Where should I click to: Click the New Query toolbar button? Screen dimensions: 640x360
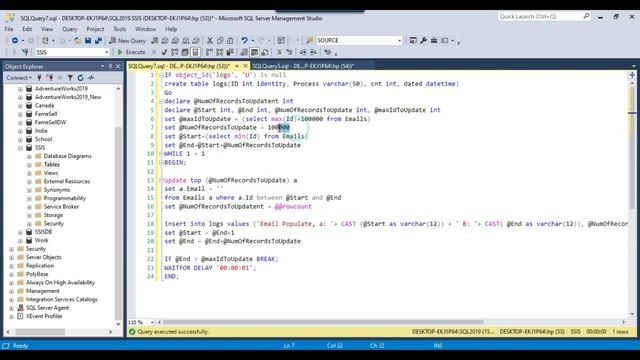pyautogui.click(x=127, y=40)
